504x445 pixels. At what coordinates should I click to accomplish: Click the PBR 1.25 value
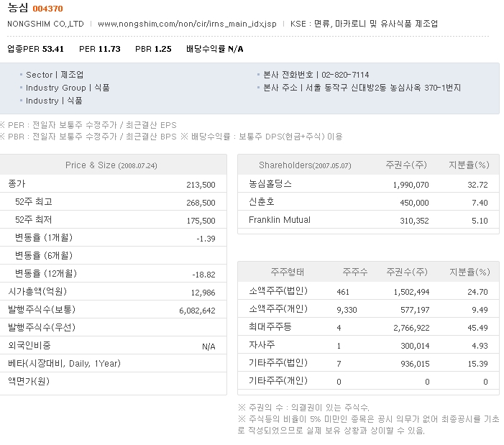click(153, 49)
